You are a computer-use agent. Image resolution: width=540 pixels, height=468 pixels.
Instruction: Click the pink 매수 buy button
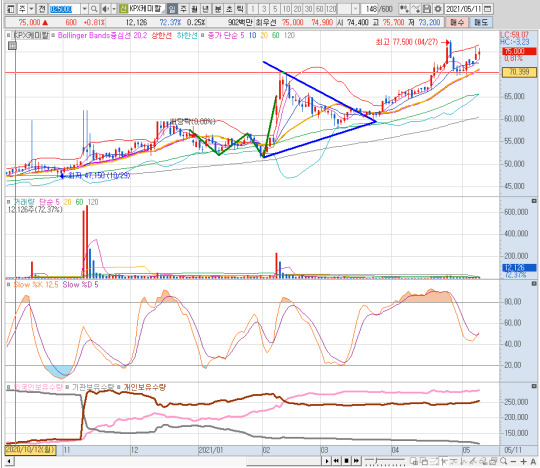(x=457, y=23)
